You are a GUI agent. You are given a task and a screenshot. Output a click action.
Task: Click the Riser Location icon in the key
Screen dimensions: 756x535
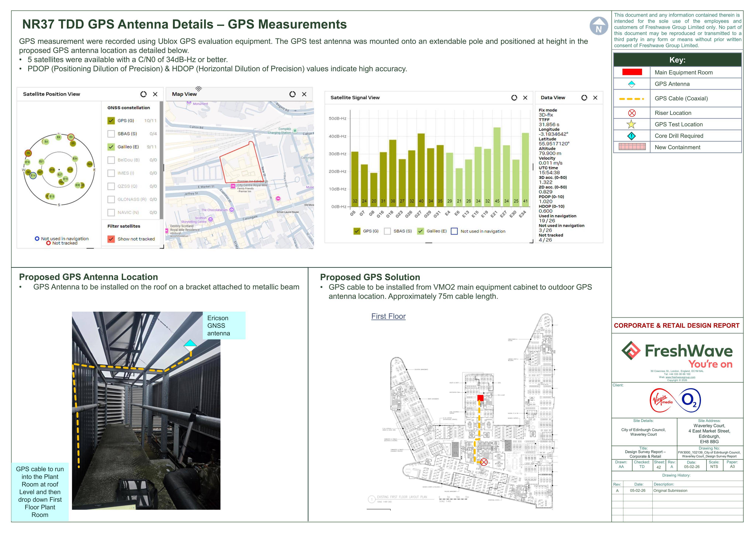[632, 113]
